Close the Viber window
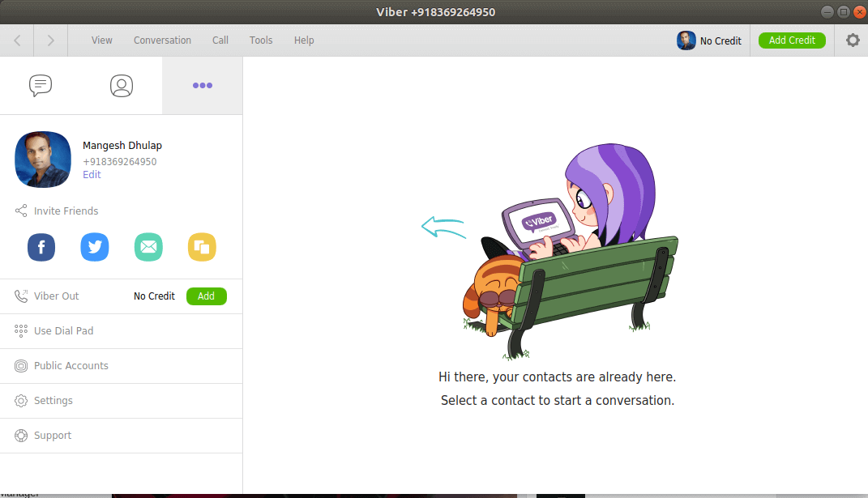This screenshot has width=868, height=498. 860,11
